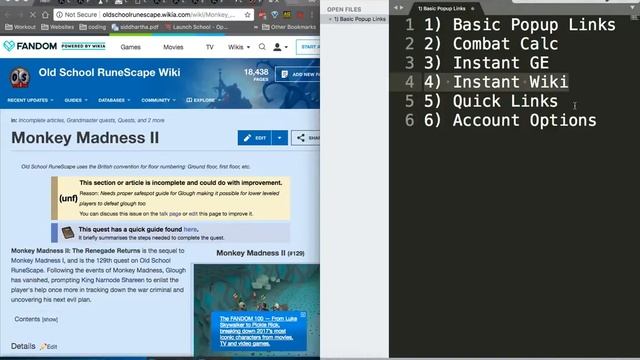The image size is (640, 360).
Task: Click line number 1 in the editor gutter
Action: tap(410, 25)
